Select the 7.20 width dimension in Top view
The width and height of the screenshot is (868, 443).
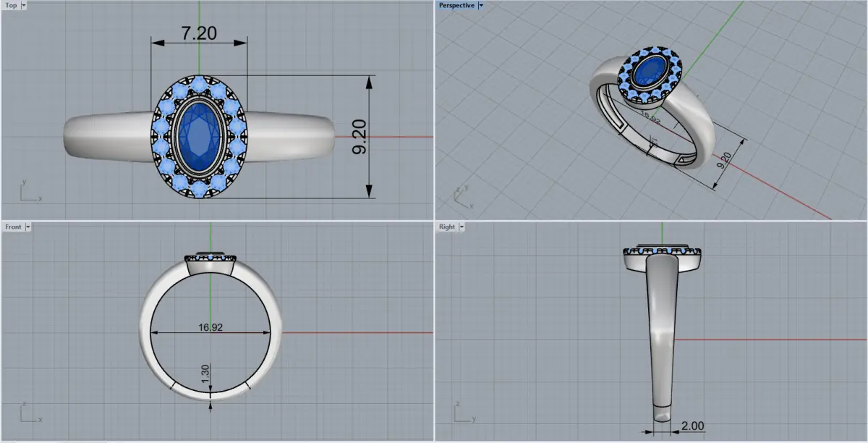point(199,33)
